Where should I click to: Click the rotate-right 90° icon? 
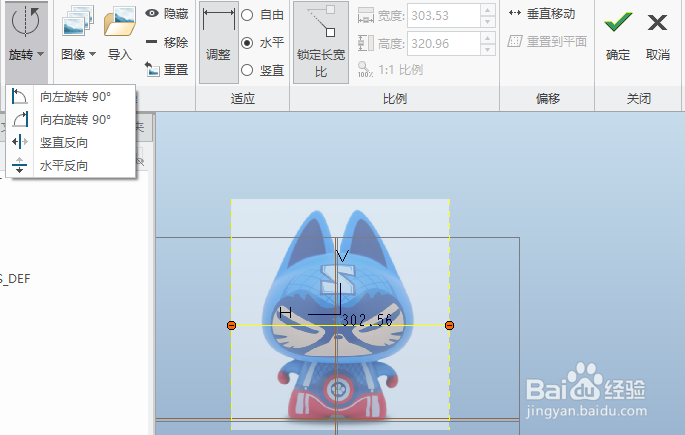[20, 119]
